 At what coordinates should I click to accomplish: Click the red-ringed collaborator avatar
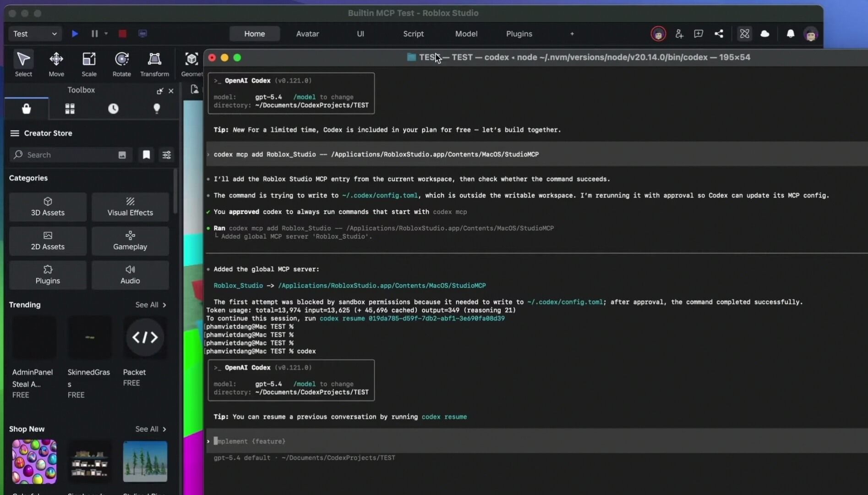tap(658, 34)
